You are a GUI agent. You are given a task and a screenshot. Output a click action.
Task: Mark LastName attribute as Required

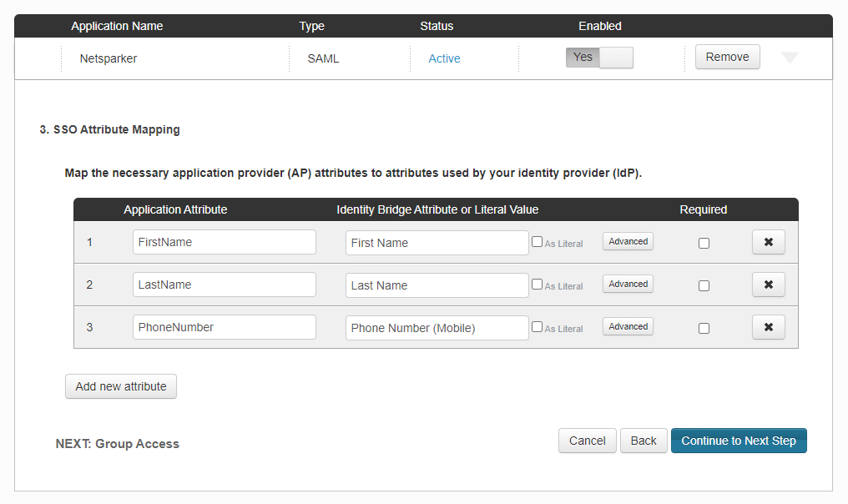click(x=704, y=285)
